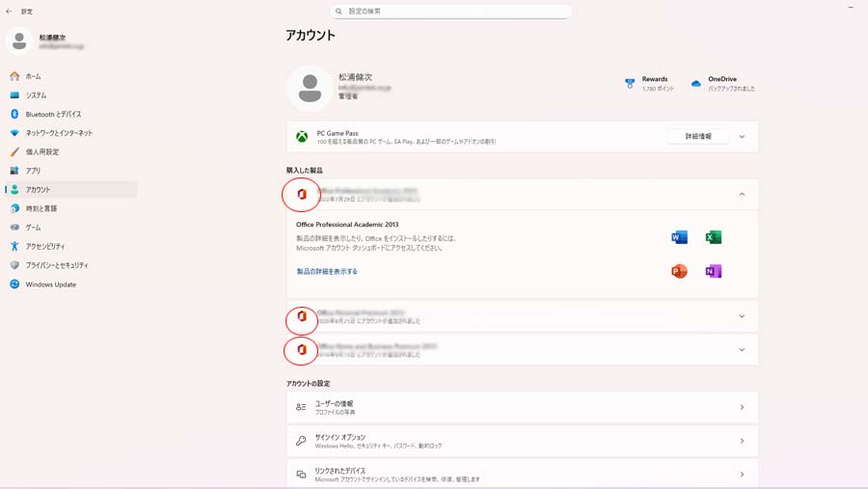Click the Xbox icon in PC Game Pass
Viewport: 868px width, 489px height.
tap(302, 137)
